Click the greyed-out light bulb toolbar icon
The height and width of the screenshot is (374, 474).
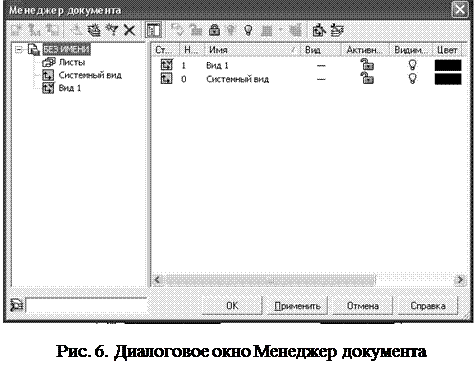pos(231,30)
